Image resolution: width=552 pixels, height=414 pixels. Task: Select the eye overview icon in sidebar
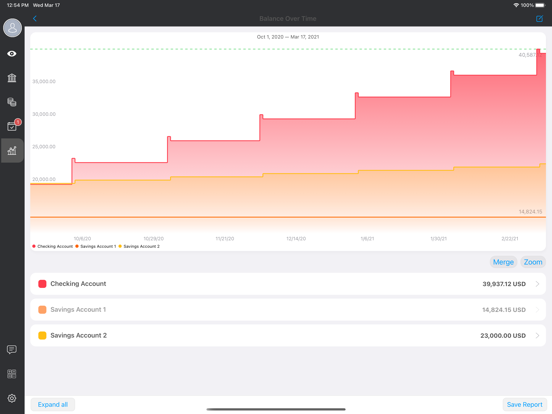(x=12, y=54)
